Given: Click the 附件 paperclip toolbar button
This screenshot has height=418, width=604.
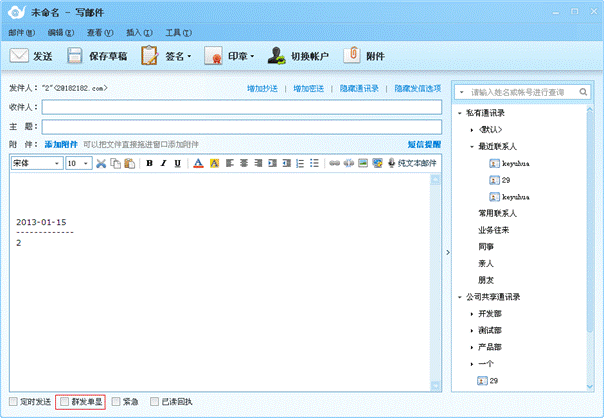Looking at the screenshot, I should [x=365, y=56].
